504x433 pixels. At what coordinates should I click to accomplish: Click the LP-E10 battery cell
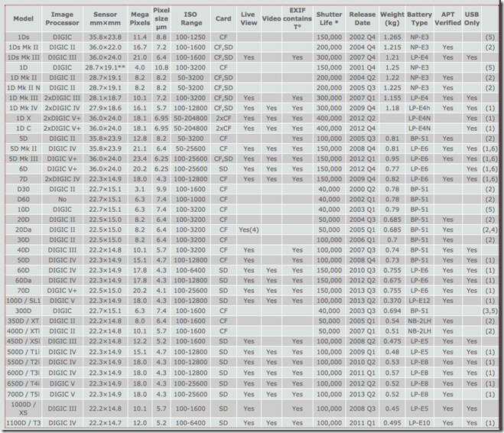[x=419, y=423]
